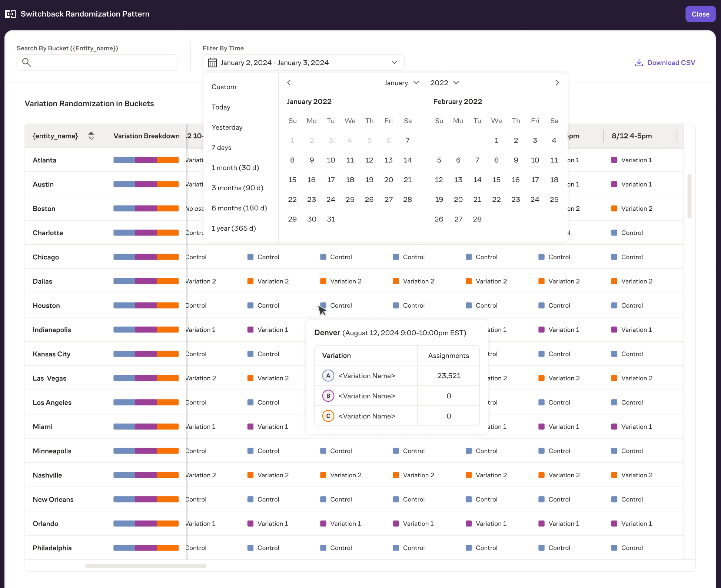The image size is (721, 588).
Task: Choose the 1 month (30 d) preset
Action: [235, 168]
